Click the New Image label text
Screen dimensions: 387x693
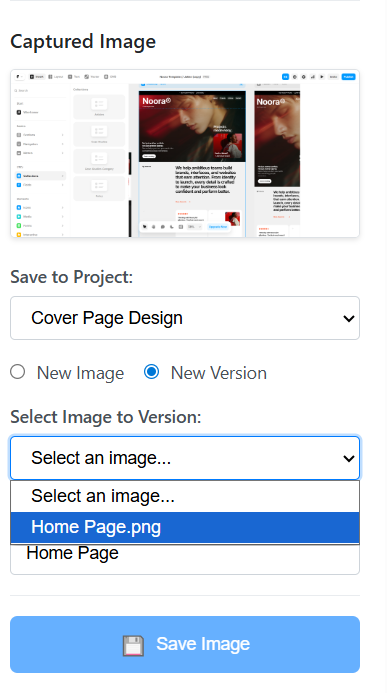(x=80, y=373)
